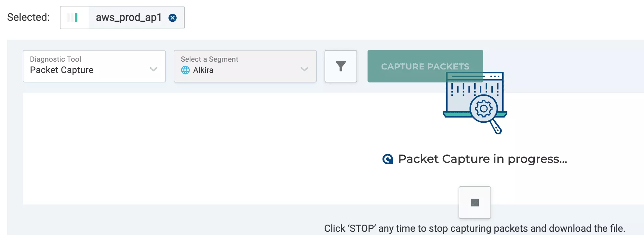Expand the Diagnostic Tool chevron

point(154,69)
